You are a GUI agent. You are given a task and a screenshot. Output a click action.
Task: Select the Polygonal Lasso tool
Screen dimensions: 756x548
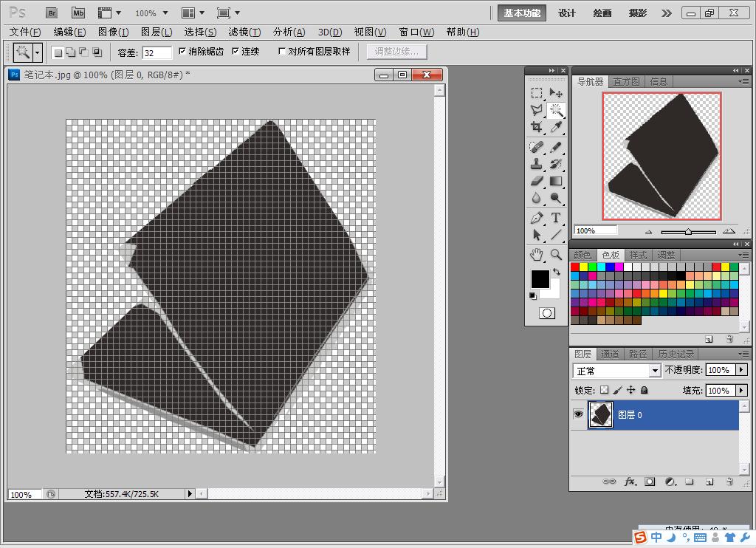pos(537,110)
